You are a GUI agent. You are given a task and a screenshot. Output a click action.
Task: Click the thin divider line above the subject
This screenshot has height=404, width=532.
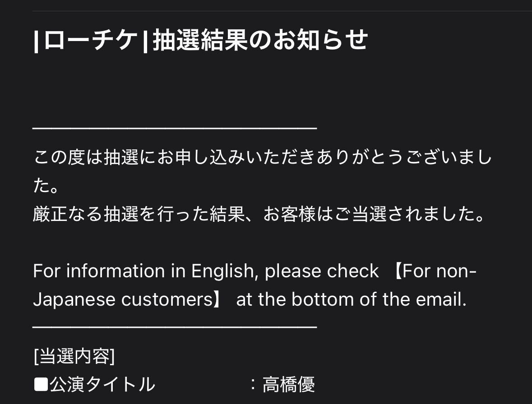tap(282, 11)
